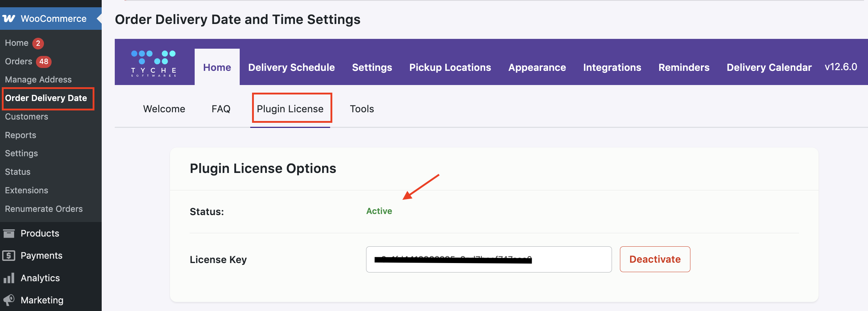Click the v12.6.0 version label
This screenshot has width=868, height=311.
pyautogui.click(x=841, y=67)
